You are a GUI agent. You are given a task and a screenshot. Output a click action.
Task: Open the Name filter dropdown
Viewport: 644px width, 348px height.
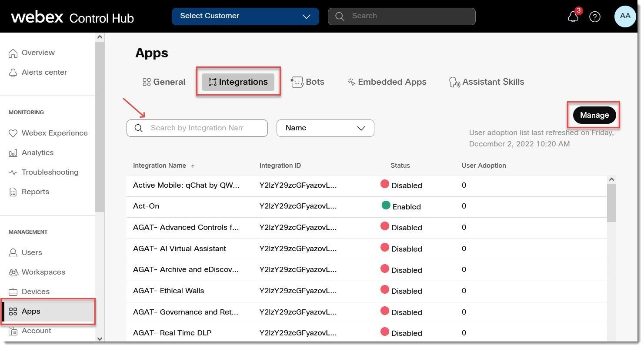tap(325, 128)
